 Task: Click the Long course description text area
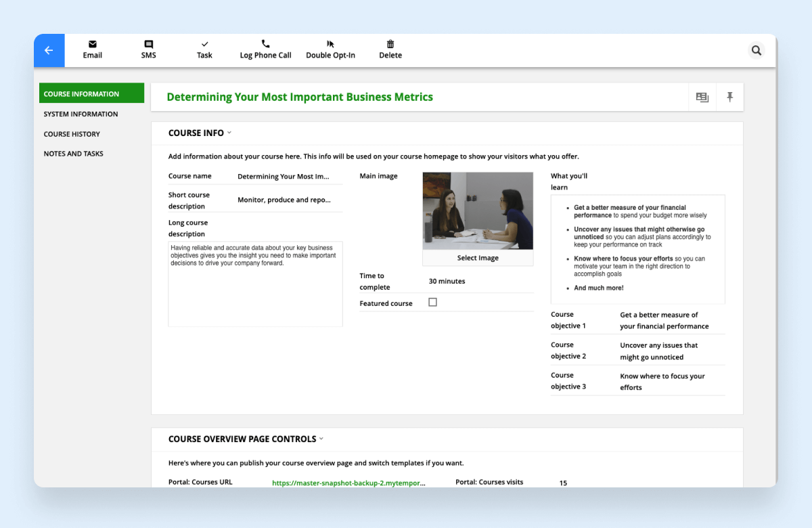(255, 284)
